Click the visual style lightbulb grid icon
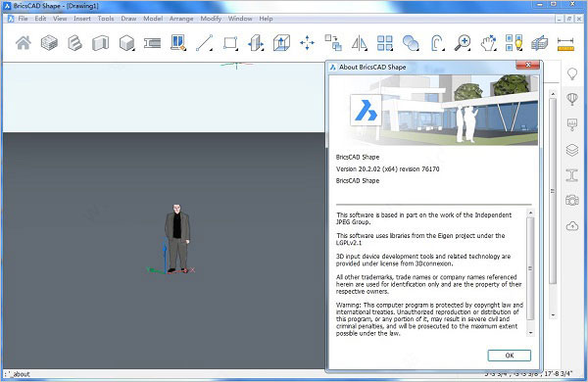This screenshot has width=588, height=382. coord(514,43)
